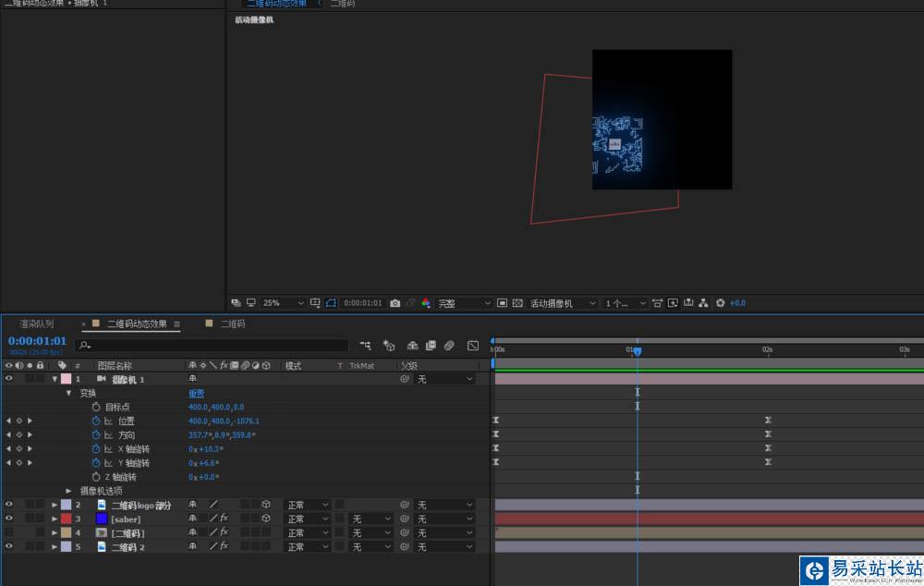Hide the 摄像机 1 layer eye
924x586 pixels.
point(8,379)
